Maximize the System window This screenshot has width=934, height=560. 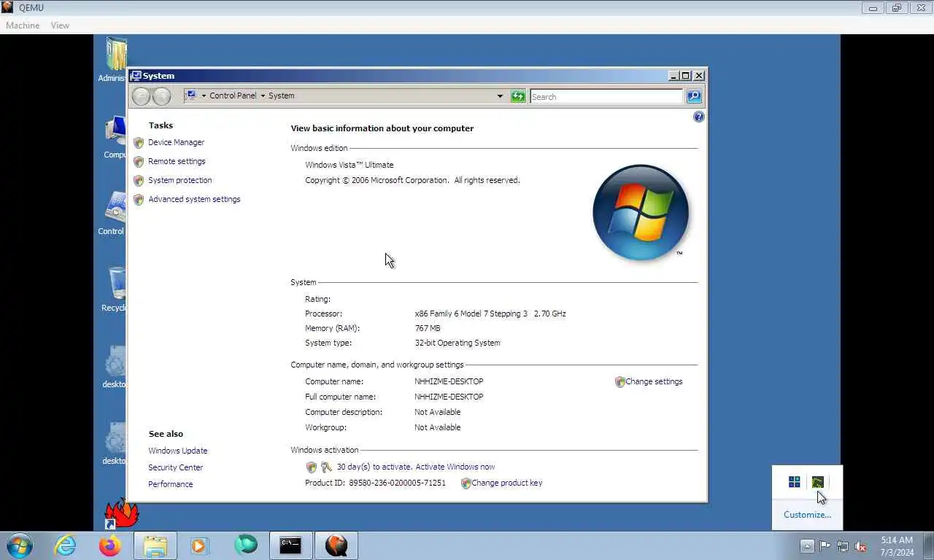[x=685, y=76]
